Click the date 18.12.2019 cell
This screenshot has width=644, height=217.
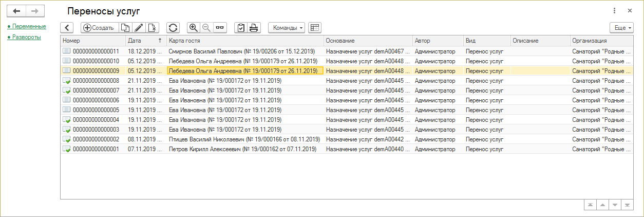pos(146,51)
